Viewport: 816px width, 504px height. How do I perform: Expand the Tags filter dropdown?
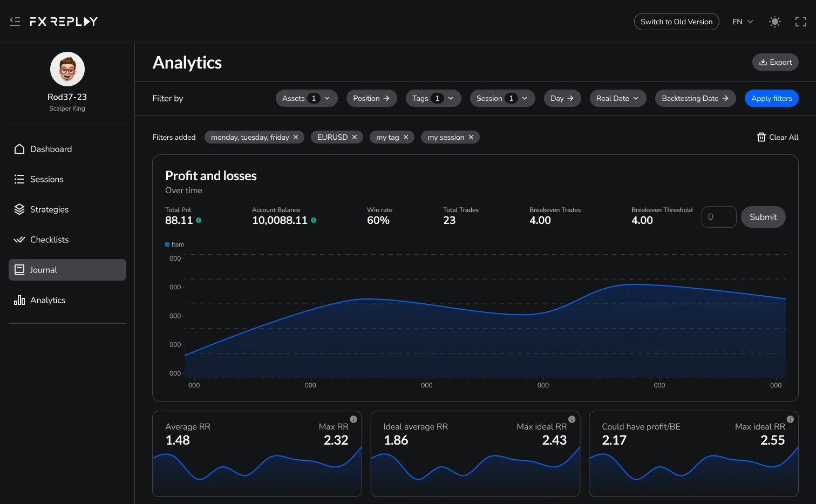tap(433, 98)
